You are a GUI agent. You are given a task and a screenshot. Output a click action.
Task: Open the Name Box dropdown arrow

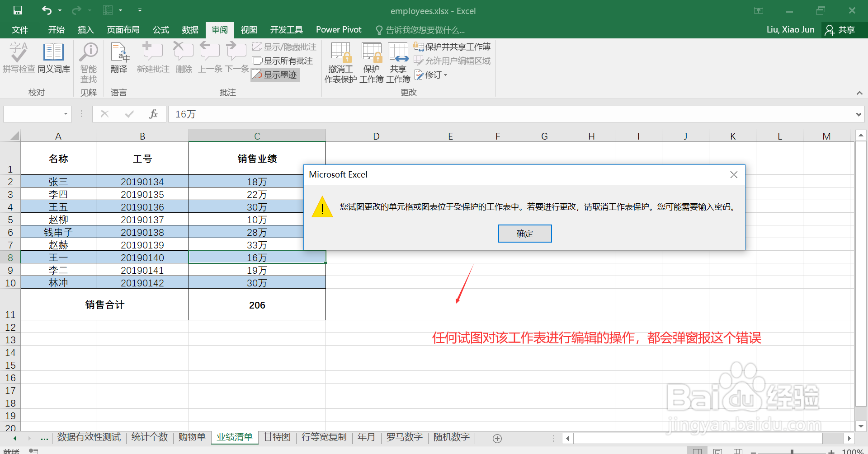click(66, 114)
